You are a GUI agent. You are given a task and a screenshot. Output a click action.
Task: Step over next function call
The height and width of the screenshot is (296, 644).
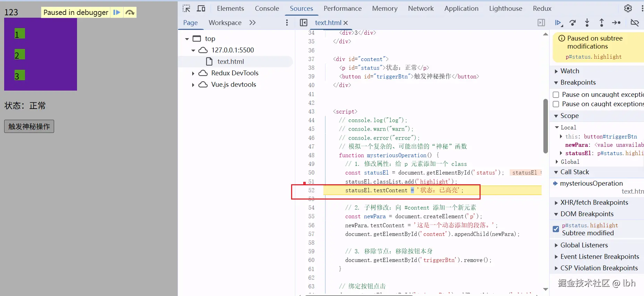pyautogui.click(x=573, y=23)
